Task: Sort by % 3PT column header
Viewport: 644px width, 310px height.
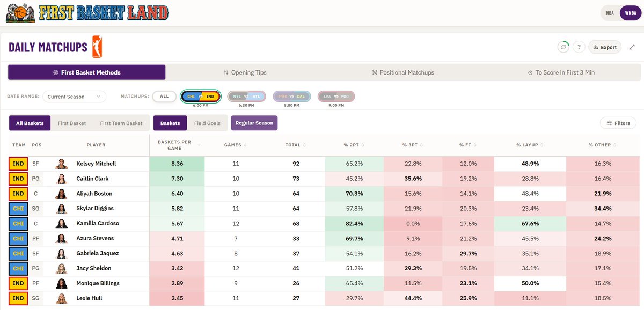Action: point(413,145)
